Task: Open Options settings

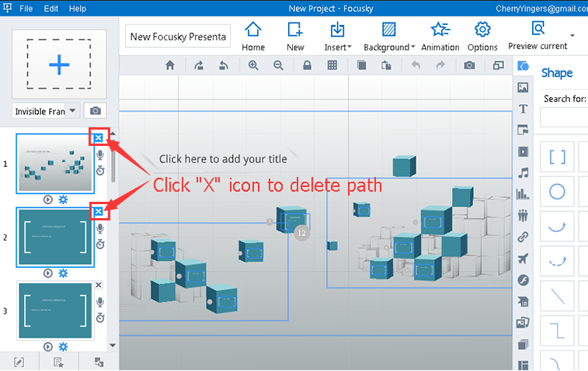Action: click(x=482, y=36)
